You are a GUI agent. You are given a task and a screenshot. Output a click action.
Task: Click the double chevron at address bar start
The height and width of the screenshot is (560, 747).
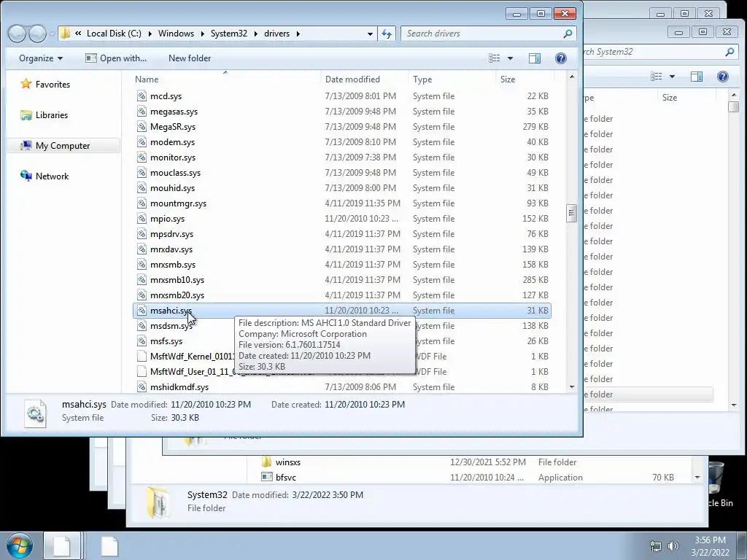78,34
